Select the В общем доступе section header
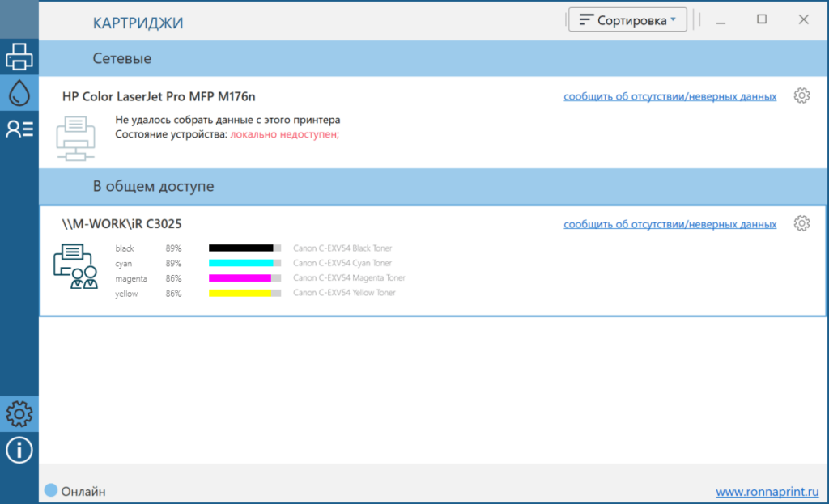 pos(153,187)
